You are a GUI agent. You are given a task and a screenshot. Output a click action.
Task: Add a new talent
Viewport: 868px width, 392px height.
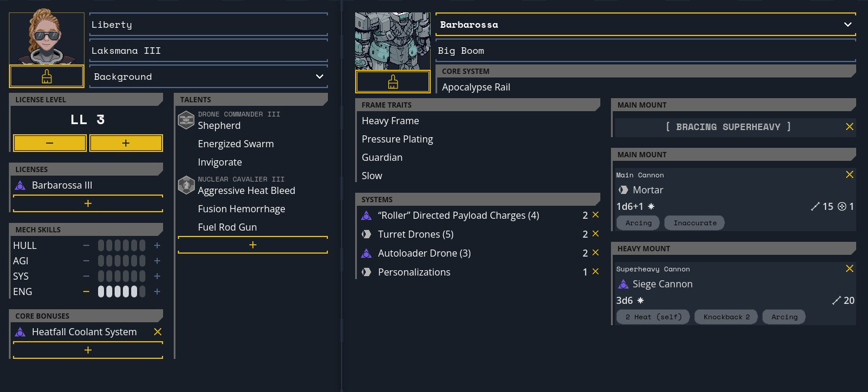(x=253, y=245)
